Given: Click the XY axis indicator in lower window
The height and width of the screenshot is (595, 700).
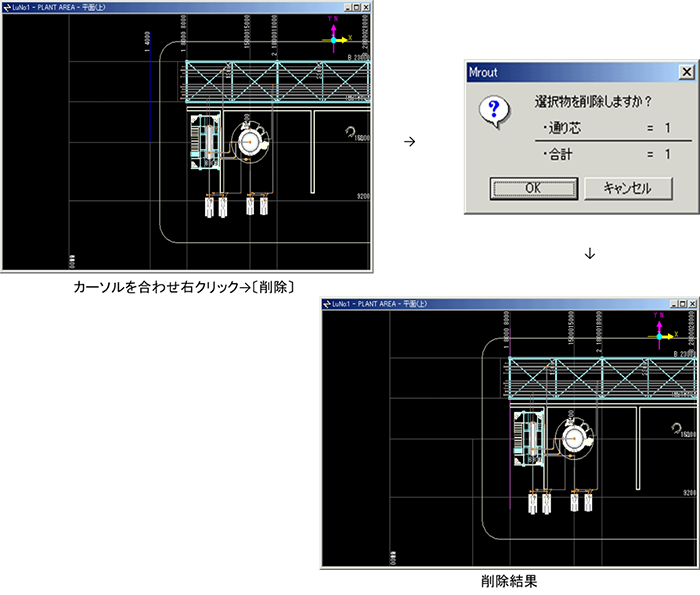Looking at the screenshot, I should coord(661,334).
